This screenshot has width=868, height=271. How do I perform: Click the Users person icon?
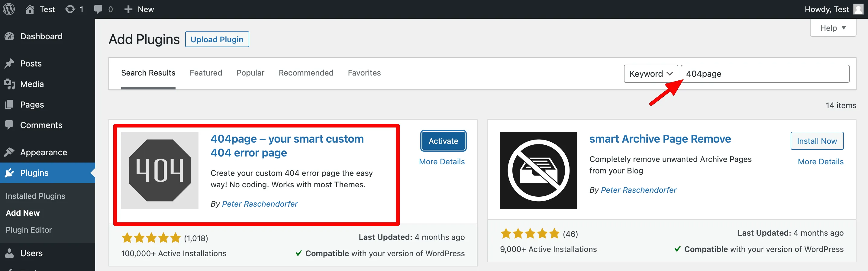pyautogui.click(x=9, y=253)
